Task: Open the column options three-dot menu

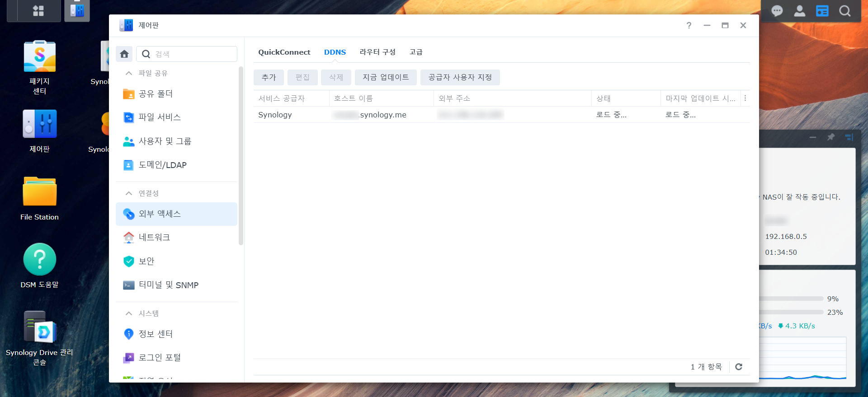Action: pos(745,98)
